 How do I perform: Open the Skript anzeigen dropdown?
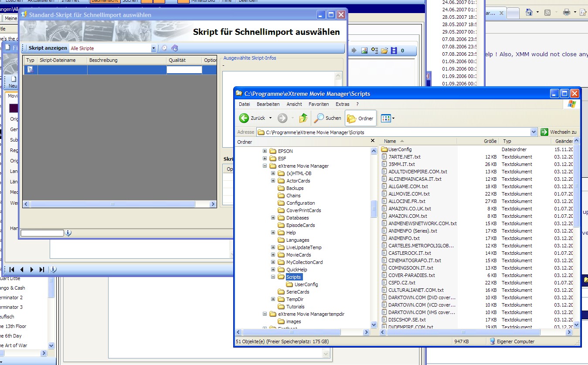click(x=153, y=48)
